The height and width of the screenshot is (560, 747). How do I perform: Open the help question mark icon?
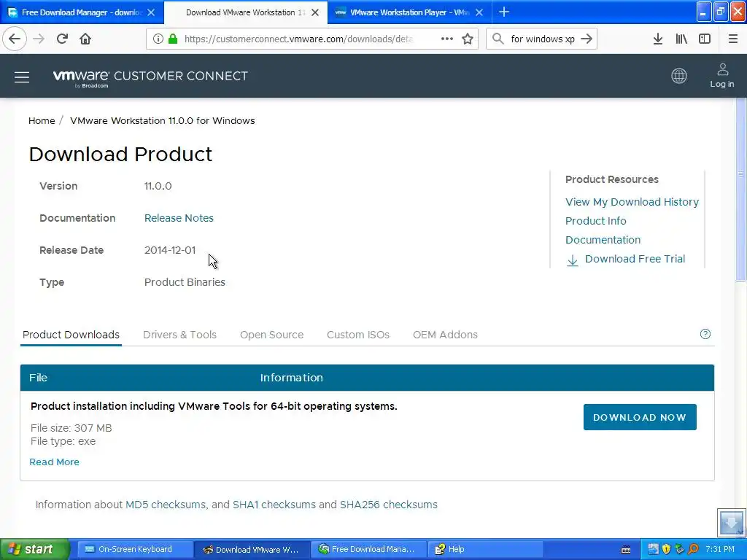(x=705, y=334)
